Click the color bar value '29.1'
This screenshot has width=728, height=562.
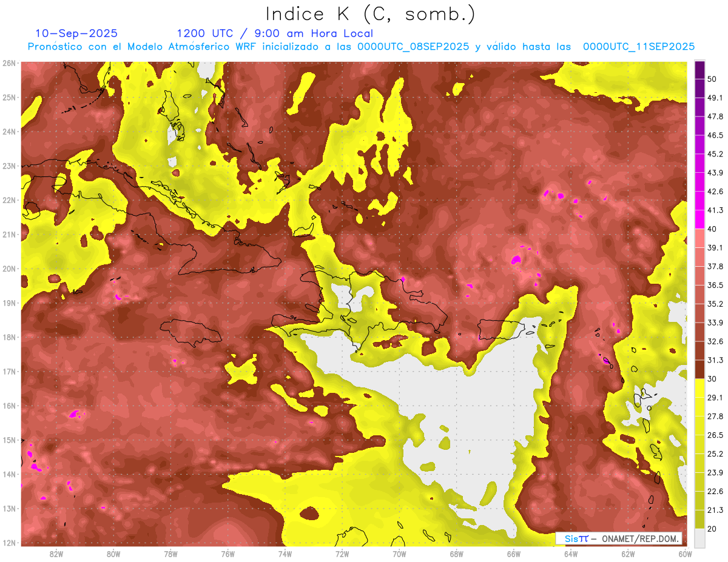715,397
